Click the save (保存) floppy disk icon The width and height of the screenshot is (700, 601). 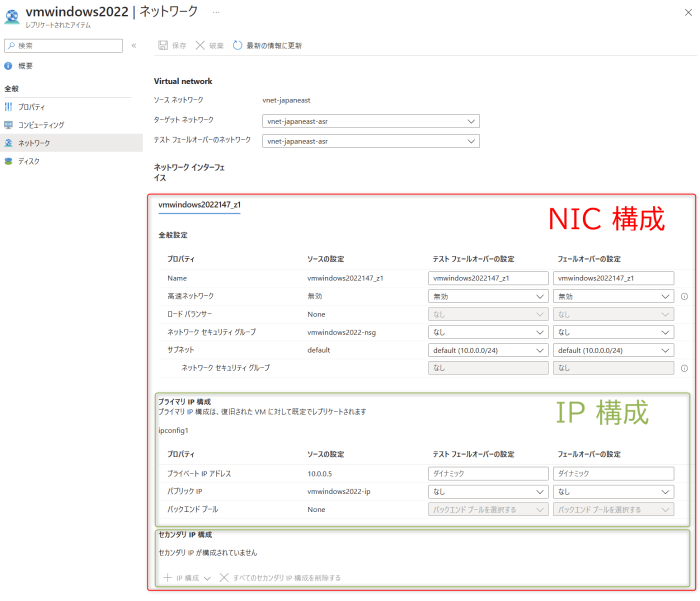163,45
